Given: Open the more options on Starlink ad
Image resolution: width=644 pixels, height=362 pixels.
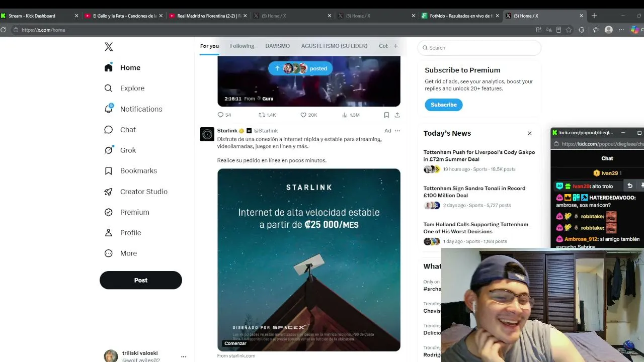Looking at the screenshot, I should point(397,131).
